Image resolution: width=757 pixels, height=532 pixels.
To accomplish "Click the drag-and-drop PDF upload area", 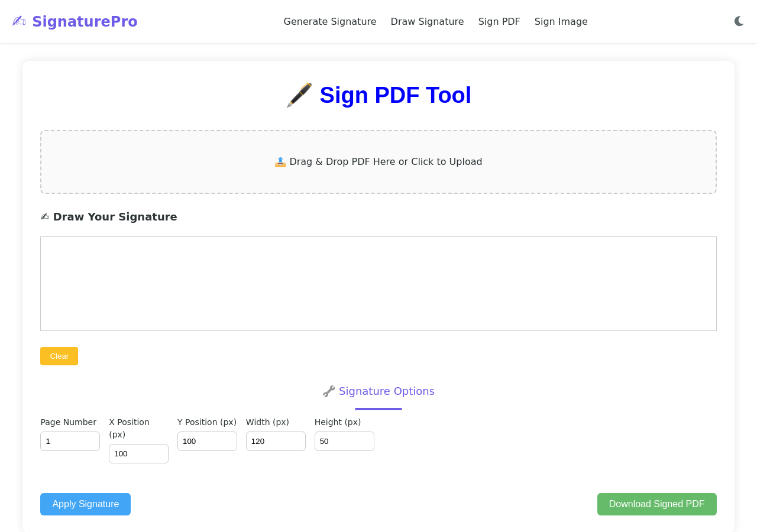I will pyautogui.click(x=378, y=161).
